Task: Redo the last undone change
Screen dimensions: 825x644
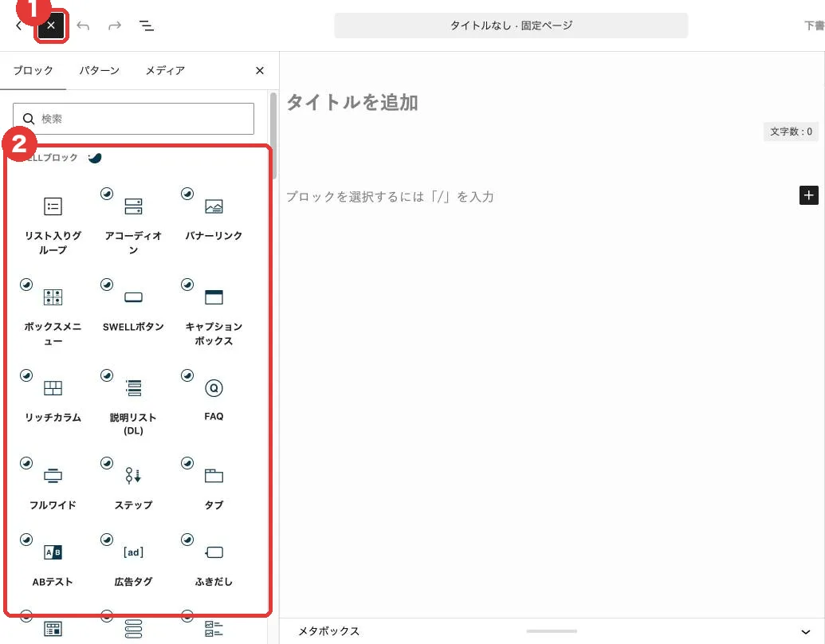Action: click(x=115, y=26)
